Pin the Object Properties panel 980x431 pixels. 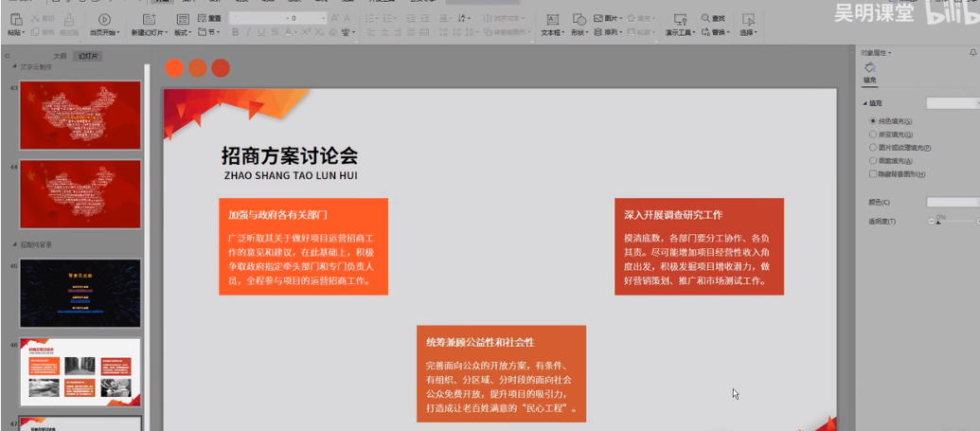(972, 54)
